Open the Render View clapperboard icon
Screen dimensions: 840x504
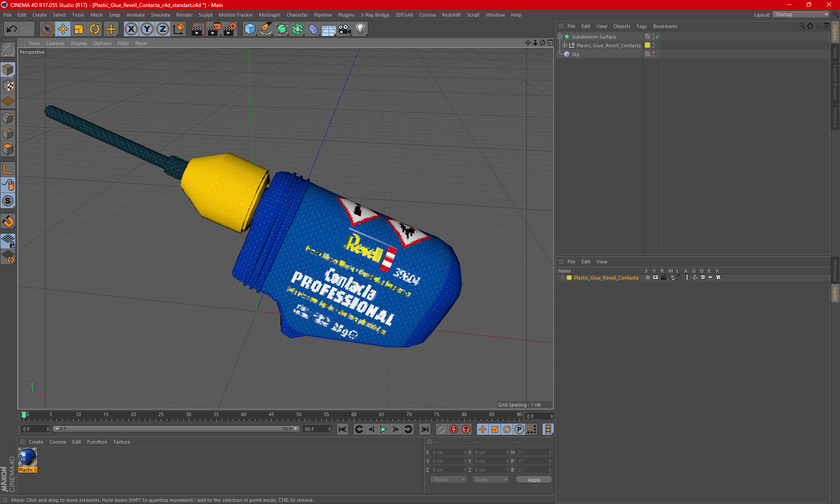pyautogui.click(x=198, y=29)
